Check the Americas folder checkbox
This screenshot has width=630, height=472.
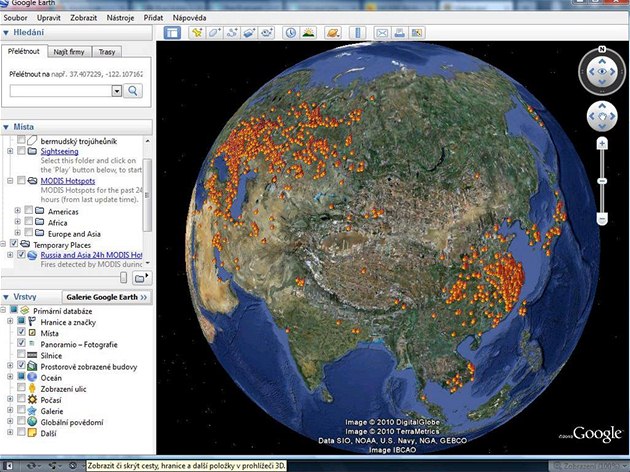coord(29,210)
